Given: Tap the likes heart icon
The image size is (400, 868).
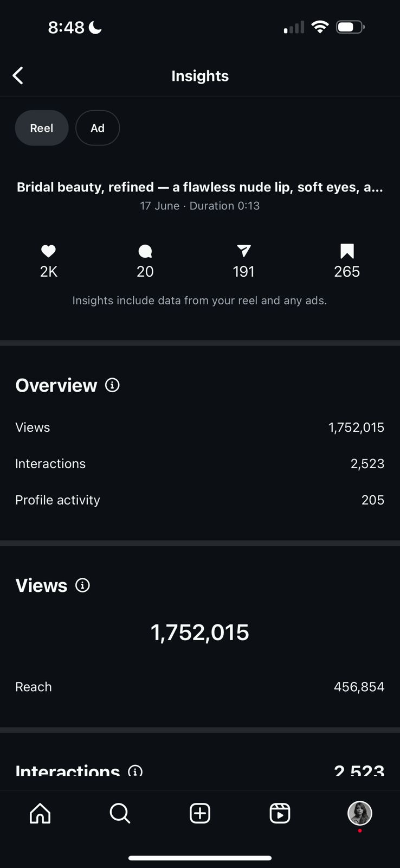Looking at the screenshot, I should [x=48, y=251].
